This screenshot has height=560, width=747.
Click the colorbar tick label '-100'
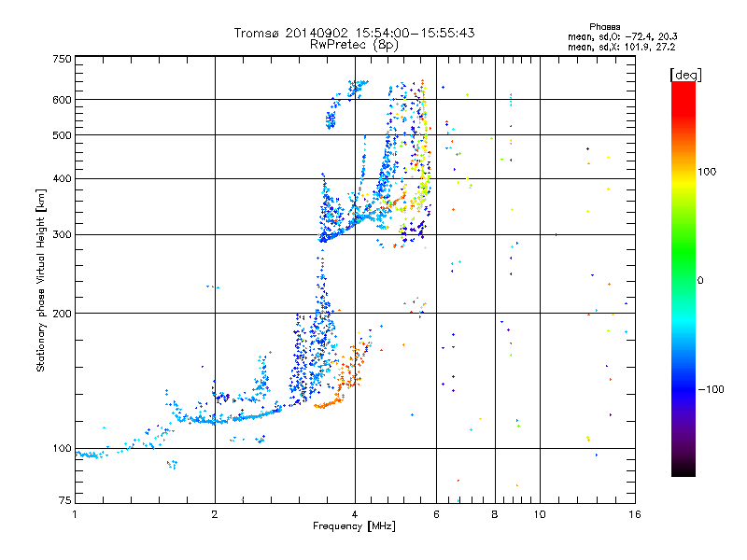[x=711, y=389]
